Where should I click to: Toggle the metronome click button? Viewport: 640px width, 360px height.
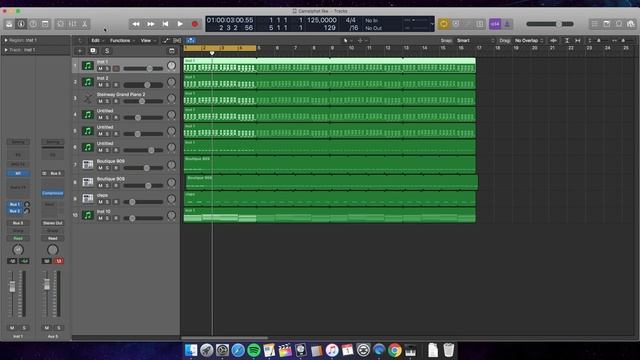507,24
